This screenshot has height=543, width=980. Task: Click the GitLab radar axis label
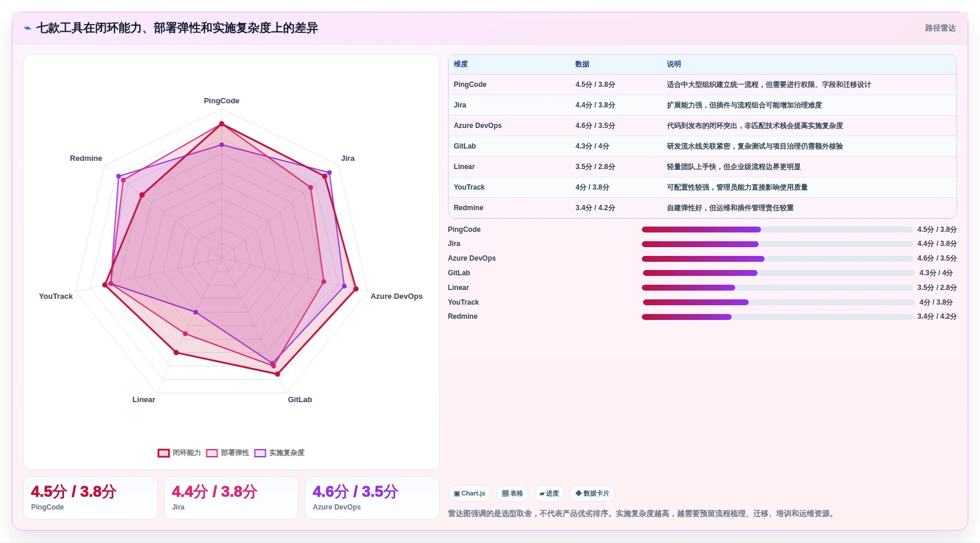click(300, 400)
